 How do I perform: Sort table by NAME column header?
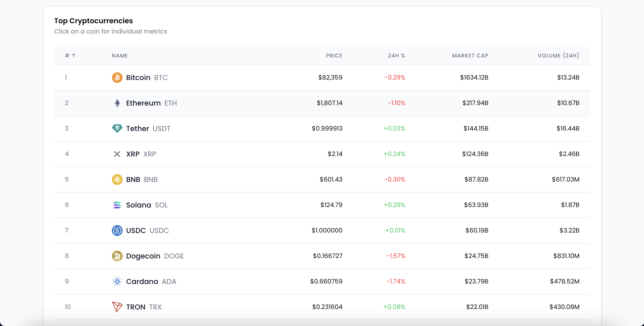pyautogui.click(x=120, y=55)
